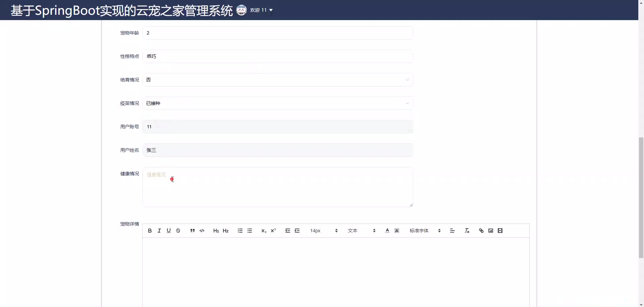Insert a bulleted list
The height and width of the screenshot is (307, 644).
(x=250, y=231)
